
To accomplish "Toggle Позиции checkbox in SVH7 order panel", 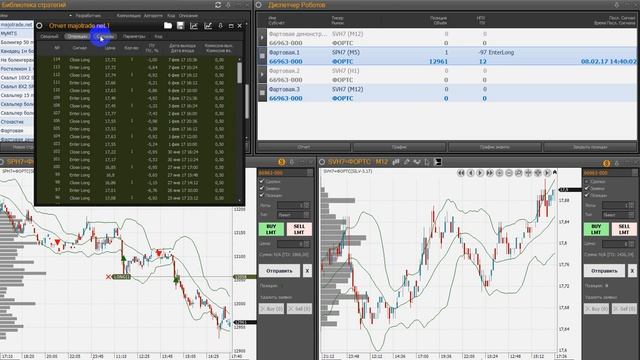I will (x=587, y=195).
